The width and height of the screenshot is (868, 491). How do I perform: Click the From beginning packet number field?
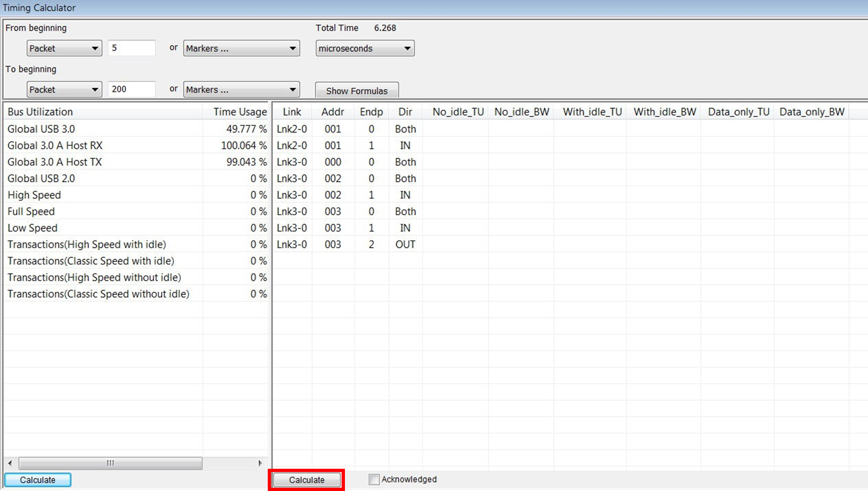point(132,48)
